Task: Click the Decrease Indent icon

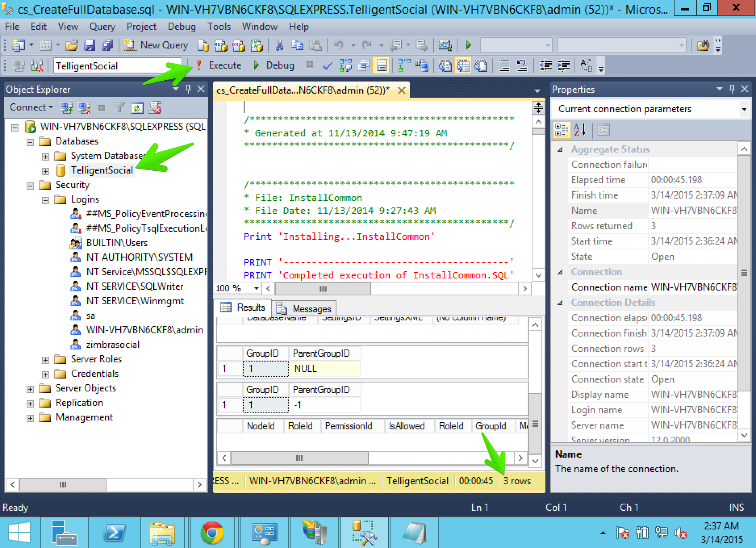Action: pos(546,65)
